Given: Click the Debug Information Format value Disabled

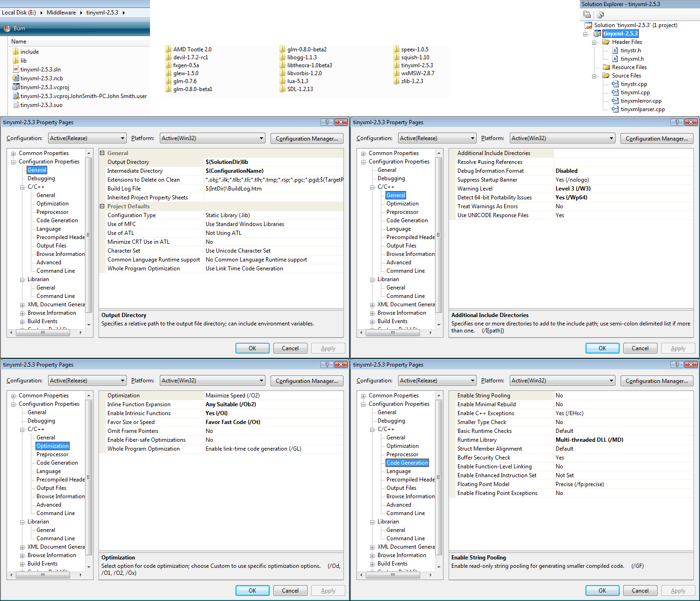Looking at the screenshot, I should pyautogui.click(x=566, y=171).
